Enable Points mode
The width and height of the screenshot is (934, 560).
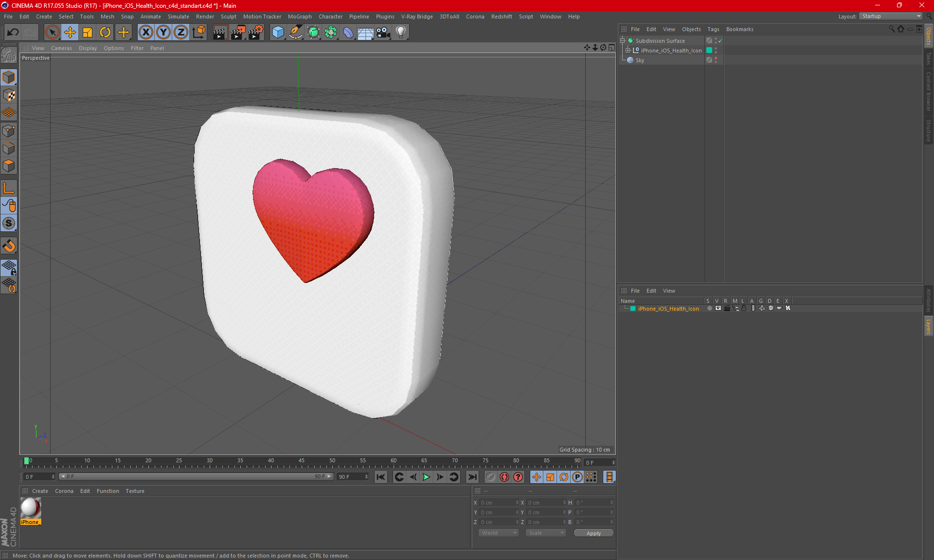pos(9,131)
